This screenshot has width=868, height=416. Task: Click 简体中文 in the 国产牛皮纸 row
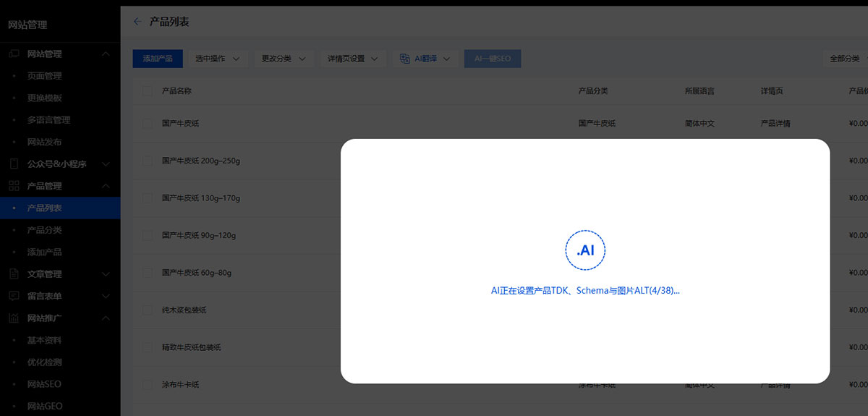coord(699,123)
